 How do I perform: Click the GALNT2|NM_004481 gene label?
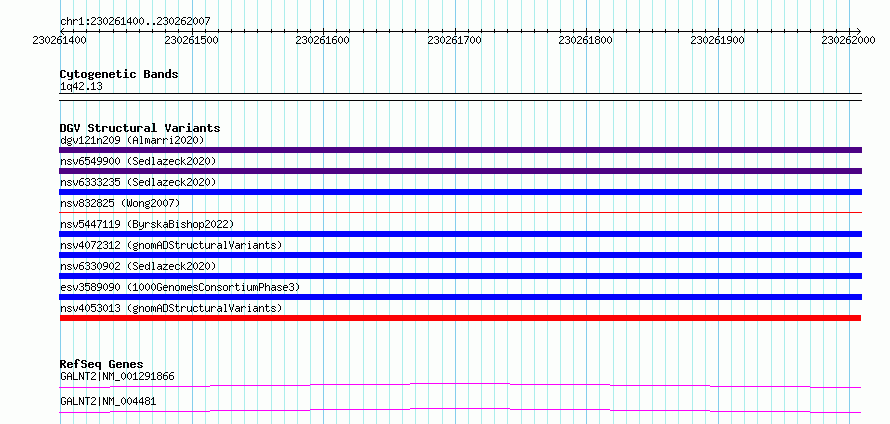pos(108,401)
